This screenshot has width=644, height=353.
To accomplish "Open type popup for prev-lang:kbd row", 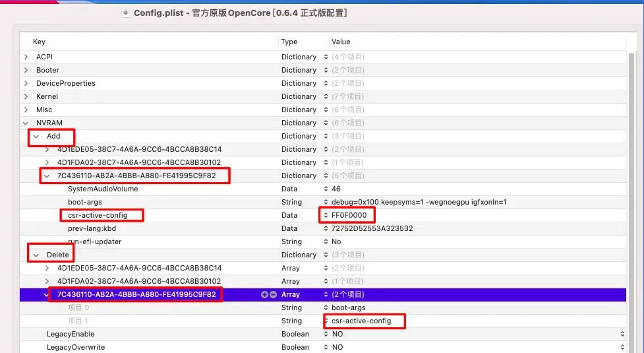I will tap(326, 228).
